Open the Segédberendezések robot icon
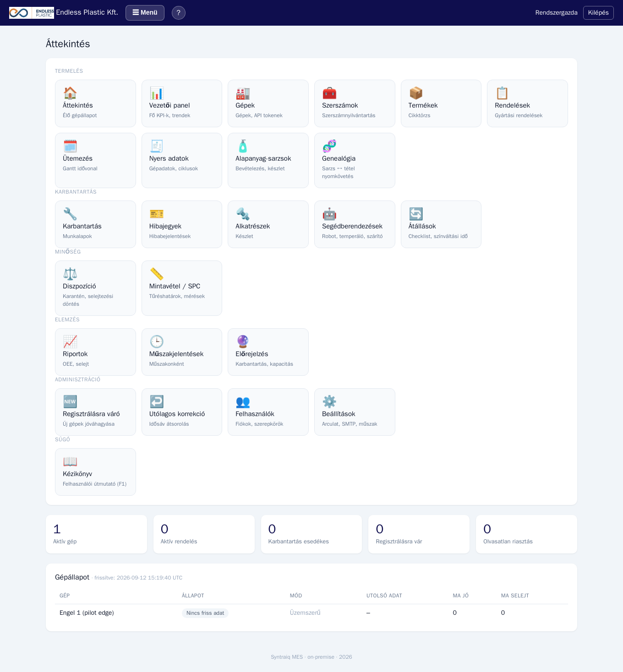 (329, 214)
